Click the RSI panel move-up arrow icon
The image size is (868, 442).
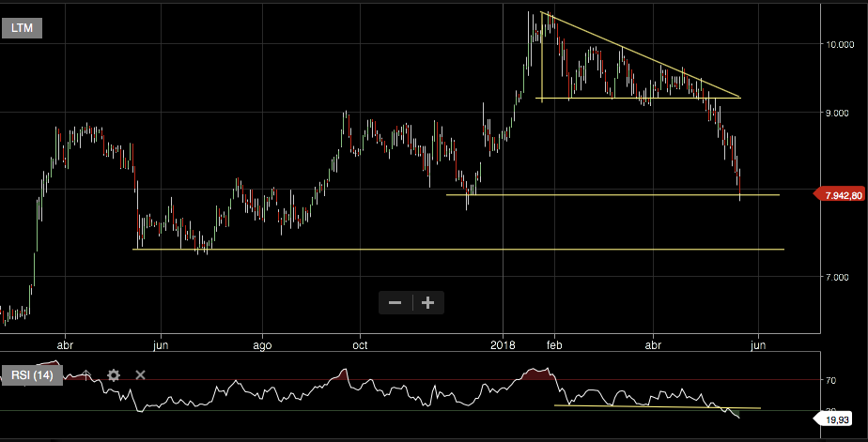(86, 375)
